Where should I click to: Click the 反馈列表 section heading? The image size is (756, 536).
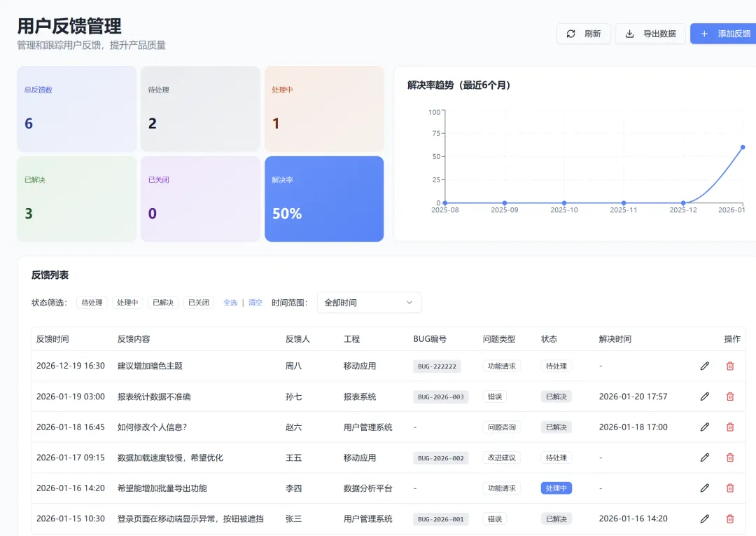click(50, 275)
